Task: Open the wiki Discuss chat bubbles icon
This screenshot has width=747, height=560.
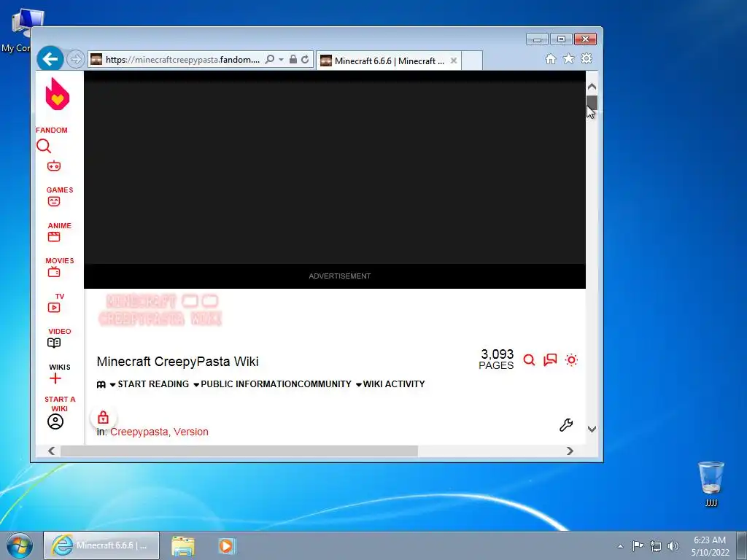Action: tap(550, 360)
